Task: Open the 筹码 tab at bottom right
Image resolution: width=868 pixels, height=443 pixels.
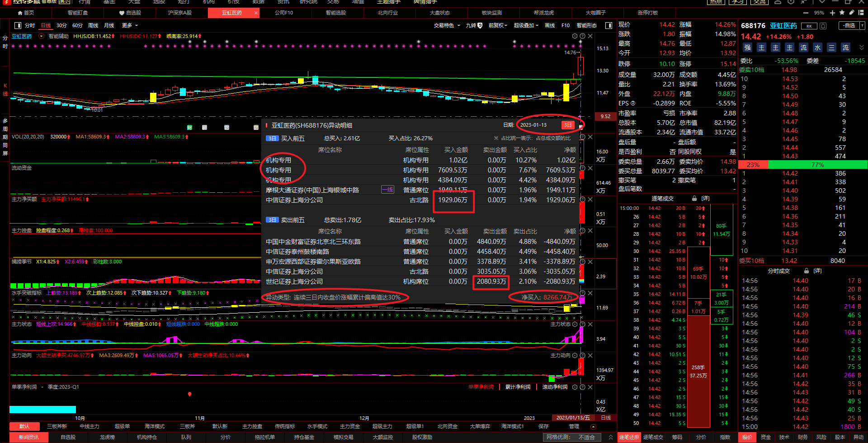Action: pyautogui.click(x=677, y=437)
